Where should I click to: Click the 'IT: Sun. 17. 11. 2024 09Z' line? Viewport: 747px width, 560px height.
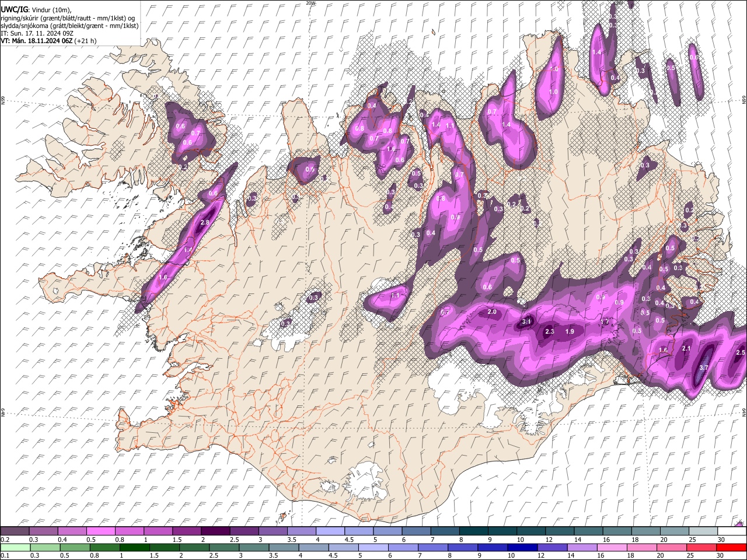pos(36,33)
